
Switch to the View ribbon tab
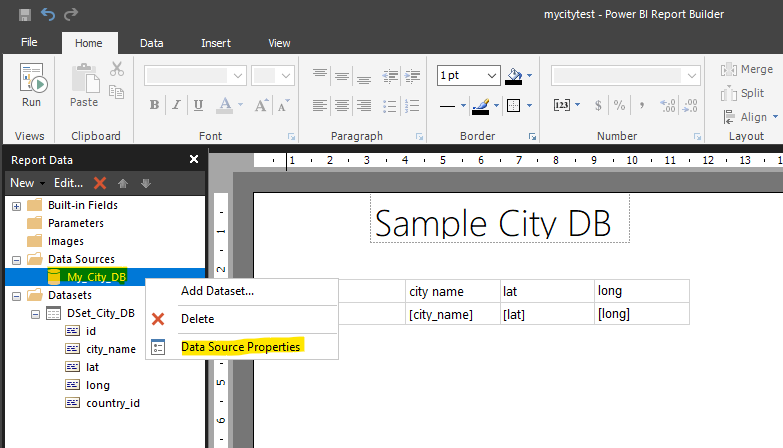coord(279,43)
